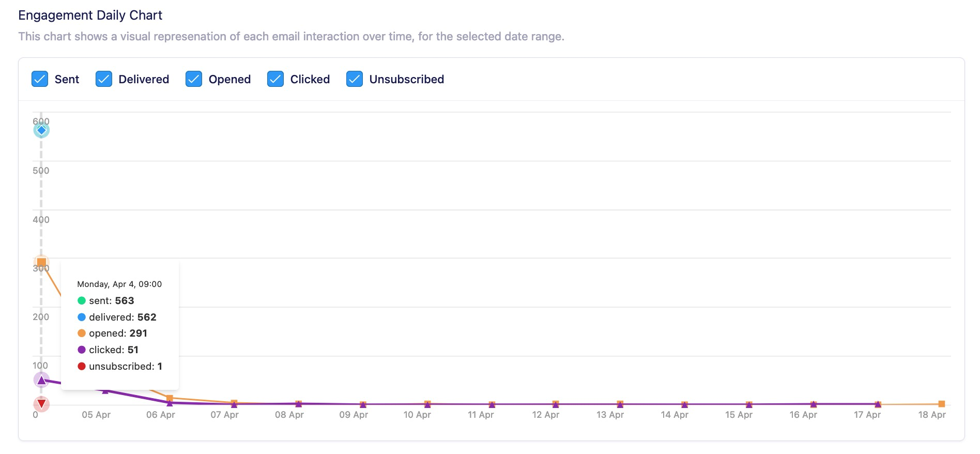Click the 600 gridline label on the y-axis
The image size is (980, 454).
coord(40,120)
